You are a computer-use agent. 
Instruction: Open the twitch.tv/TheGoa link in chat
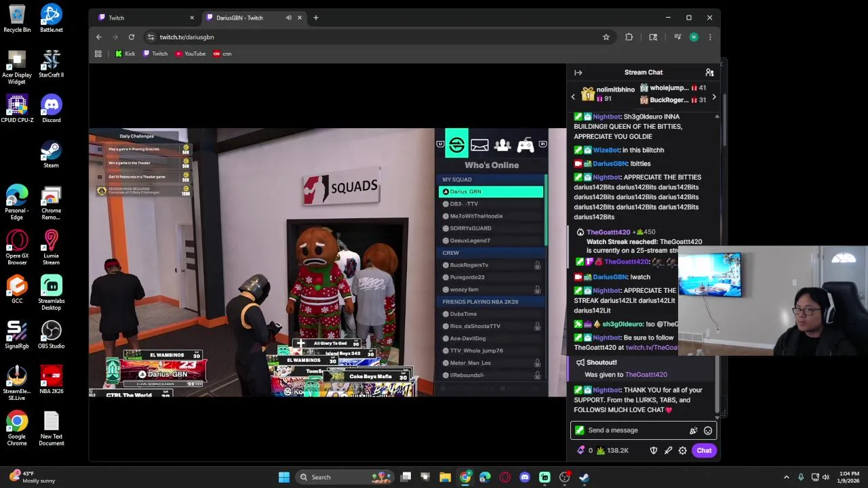pyautogui.click(x=652, y=347)
